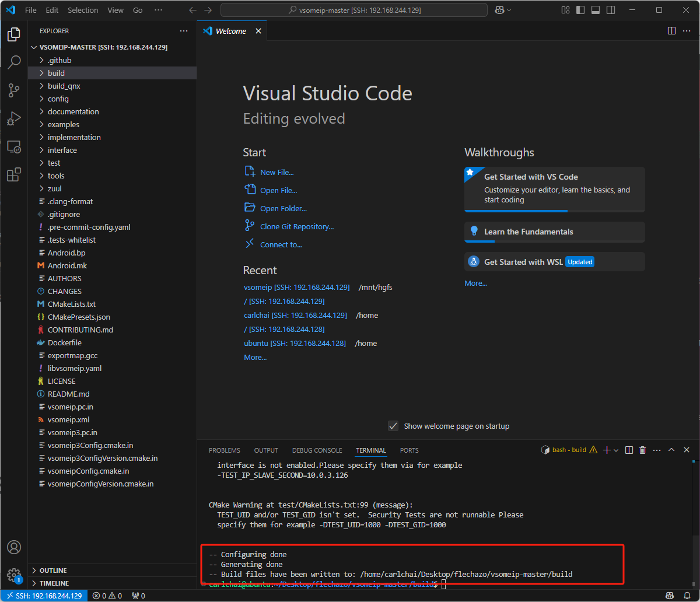Open Get Started with VS Code walkthrough
Image resolution: width=700 pixels, height=602 pixels.
[555, 189]
